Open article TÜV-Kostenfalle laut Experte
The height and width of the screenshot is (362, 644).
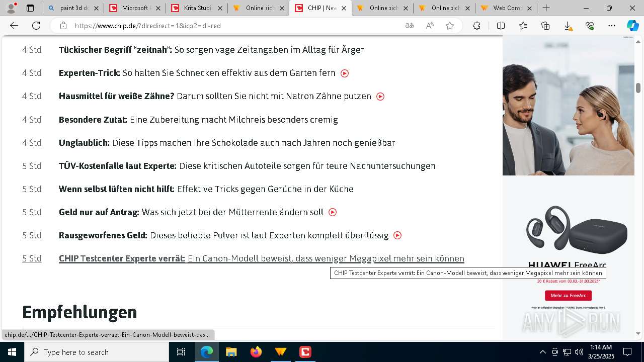tap(247, 166)
